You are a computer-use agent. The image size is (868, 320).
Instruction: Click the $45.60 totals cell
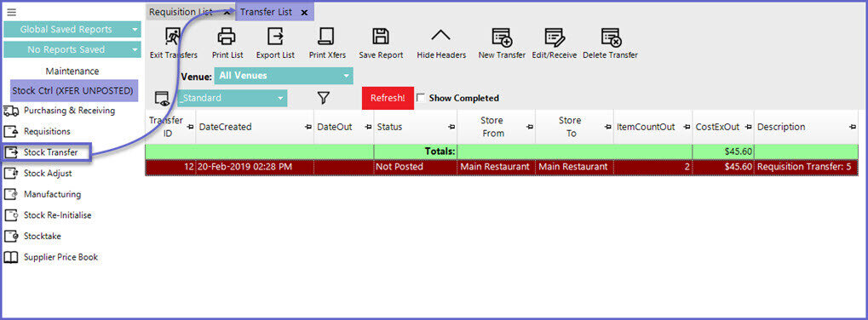click(x=723, y=151)
